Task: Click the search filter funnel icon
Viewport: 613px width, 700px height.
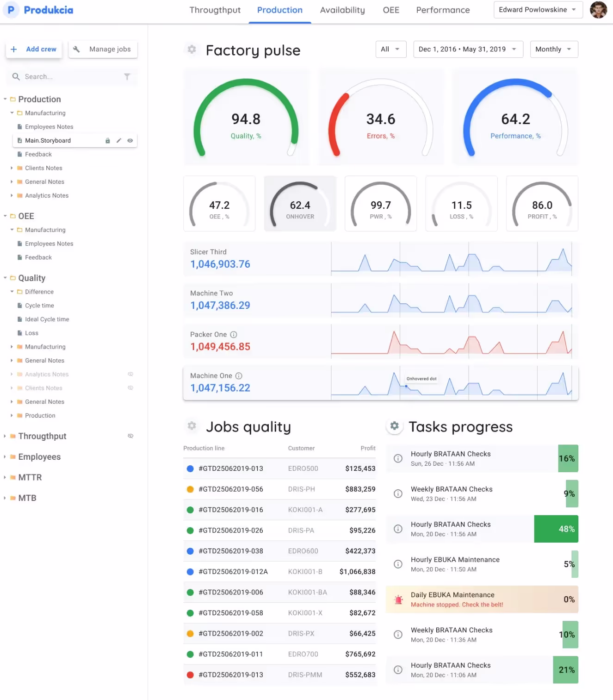Action: 127,77
